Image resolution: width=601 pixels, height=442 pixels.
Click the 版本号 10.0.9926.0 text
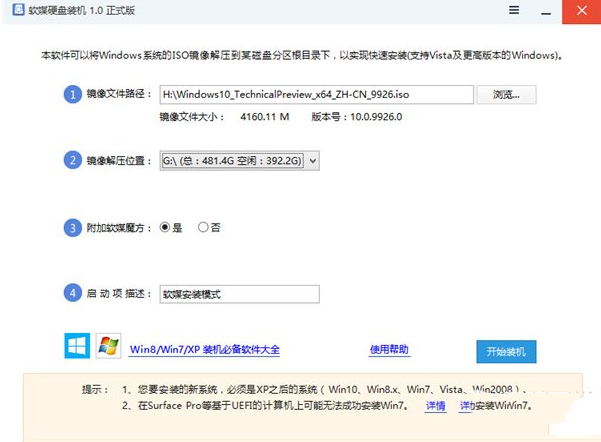click(357, 117)
